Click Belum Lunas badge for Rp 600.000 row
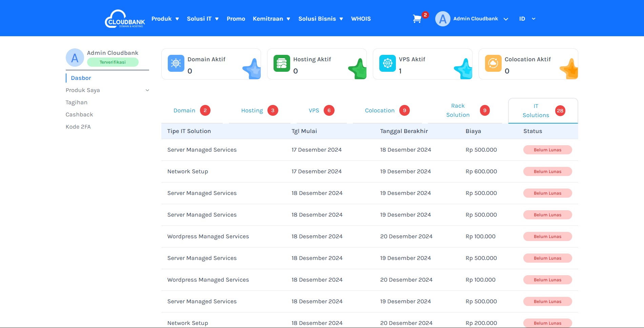 [547, 172]
